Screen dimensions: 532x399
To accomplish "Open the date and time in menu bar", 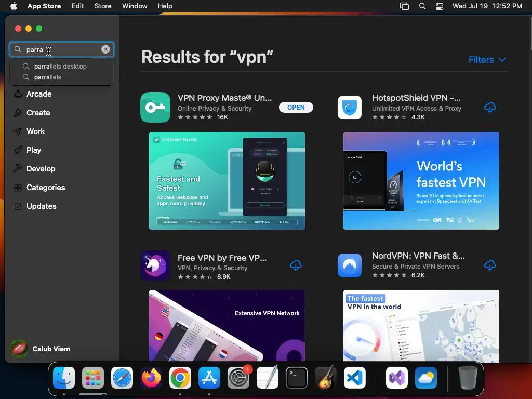I will point(487,6).
